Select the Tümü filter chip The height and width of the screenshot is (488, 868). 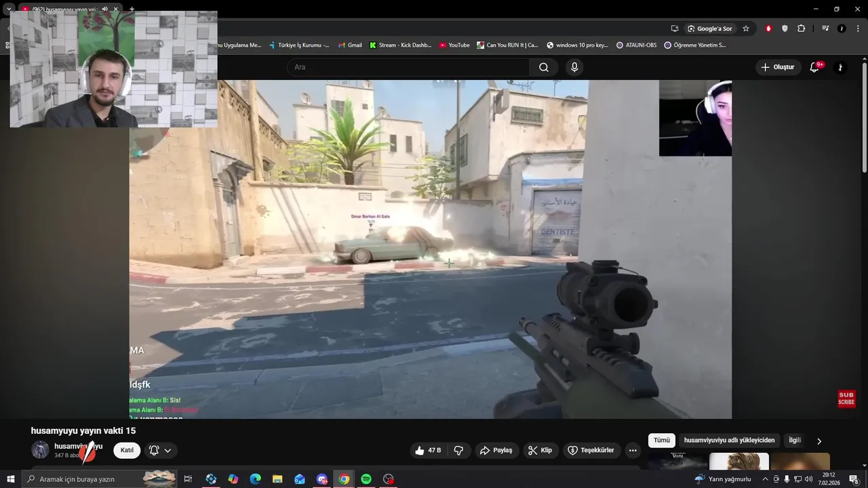661,441
